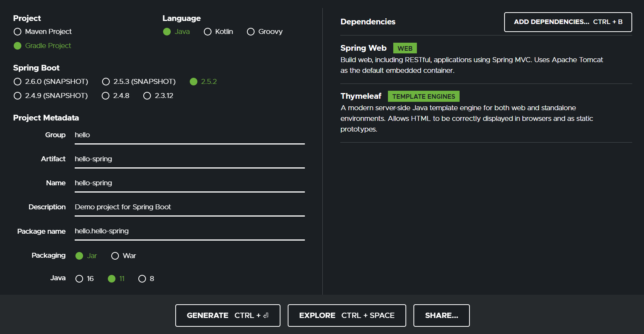
Task: Click the Thymeleaf dependency title
Action: pos(361,96)
